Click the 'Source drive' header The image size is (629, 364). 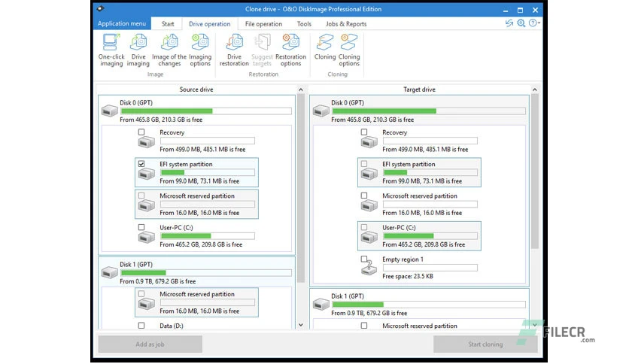(x=196, y=89)
